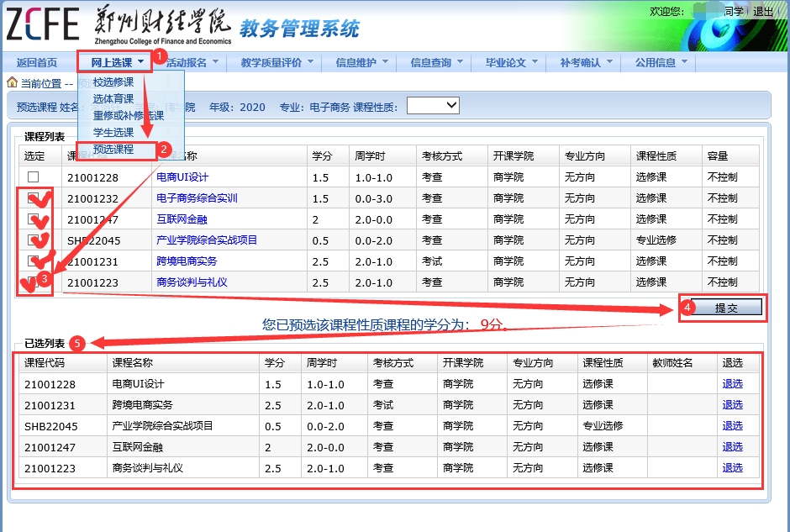Click the 0.0-3.0 weekly hours cell
This screenshot has height=532, width=790.
tap(373, 198)
